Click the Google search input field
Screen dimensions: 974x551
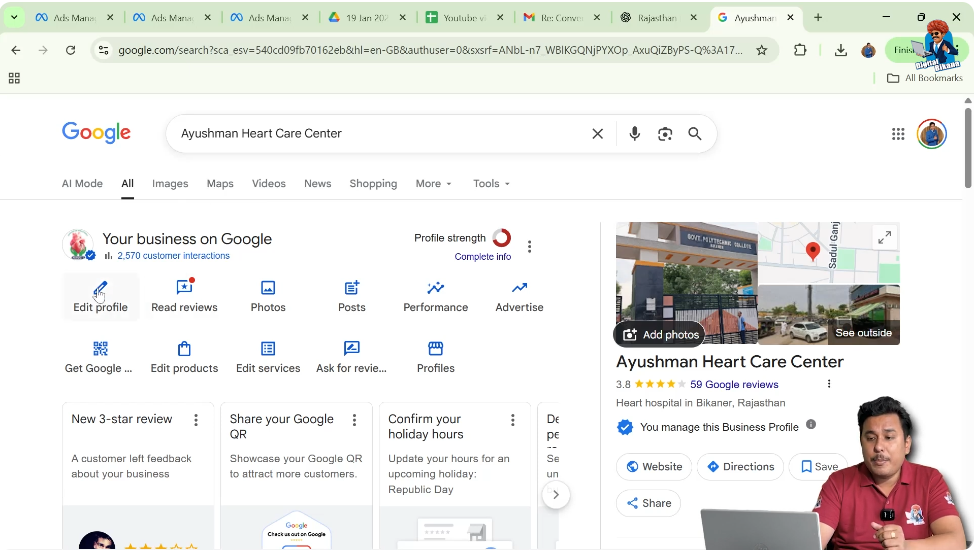tap(382, 134)
